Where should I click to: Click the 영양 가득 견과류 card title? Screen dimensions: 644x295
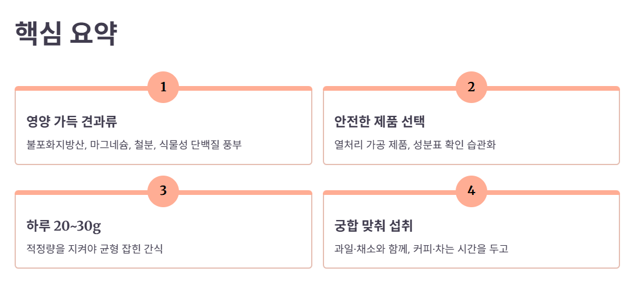pos(72,122)
